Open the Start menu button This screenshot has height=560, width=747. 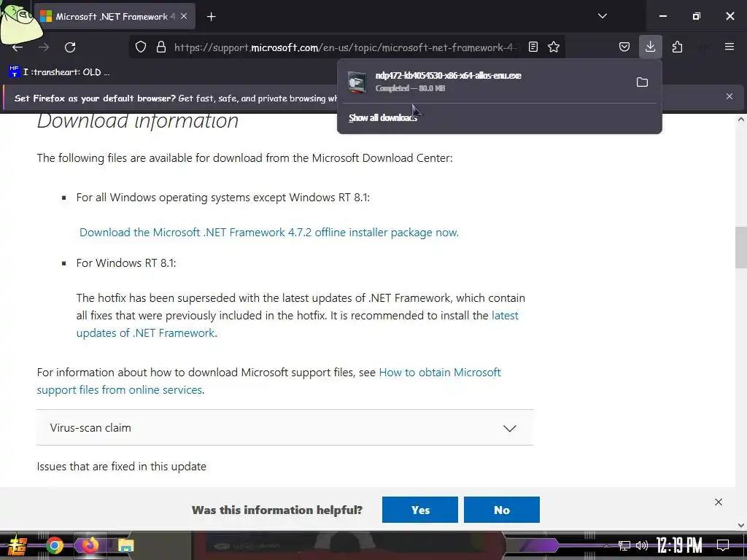point(18,545)
